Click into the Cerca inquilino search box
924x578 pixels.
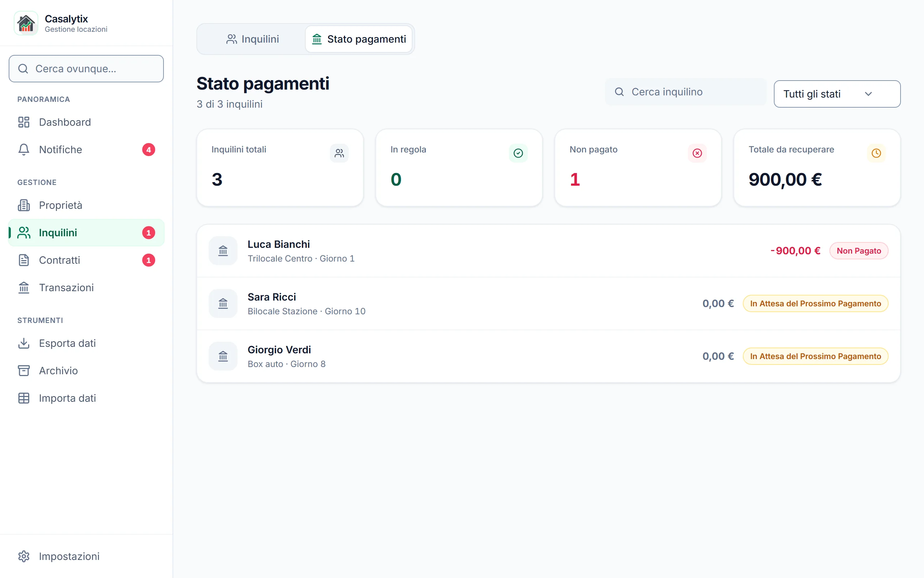[x=685, y=92]
